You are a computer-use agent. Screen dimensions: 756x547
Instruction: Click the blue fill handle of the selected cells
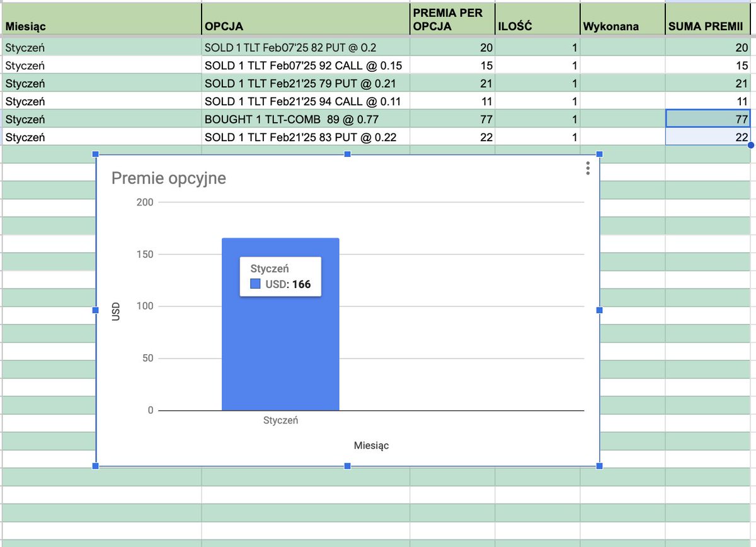tap(751, 146)
